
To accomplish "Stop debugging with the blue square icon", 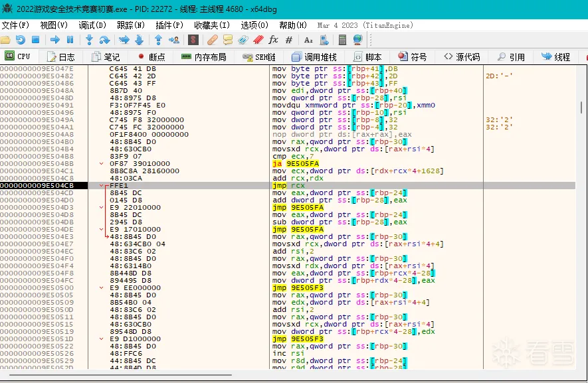I will [x=36, y=40].
